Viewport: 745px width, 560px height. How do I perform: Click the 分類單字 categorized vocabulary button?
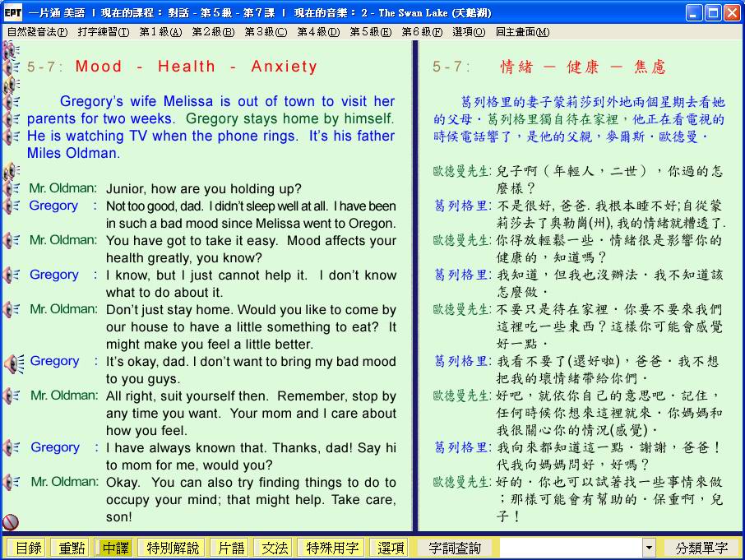point(701,548)
